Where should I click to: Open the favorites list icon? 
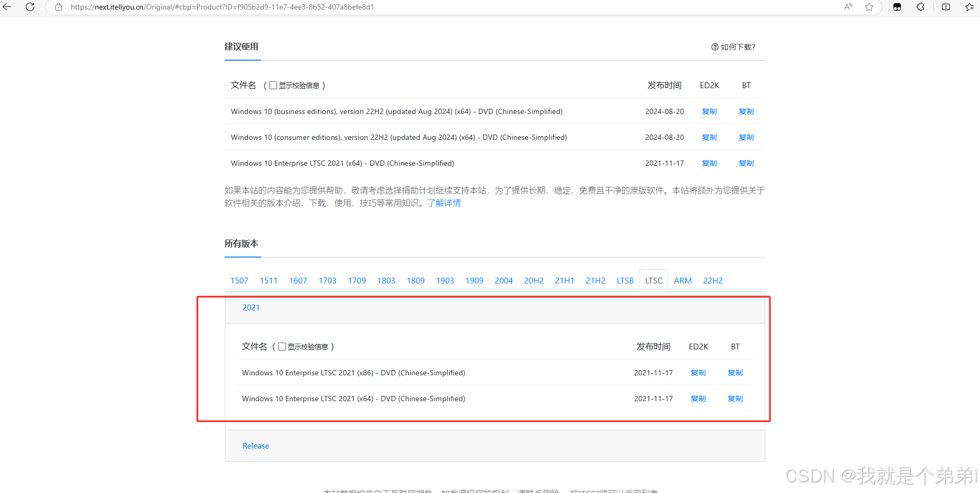[969, 7]
